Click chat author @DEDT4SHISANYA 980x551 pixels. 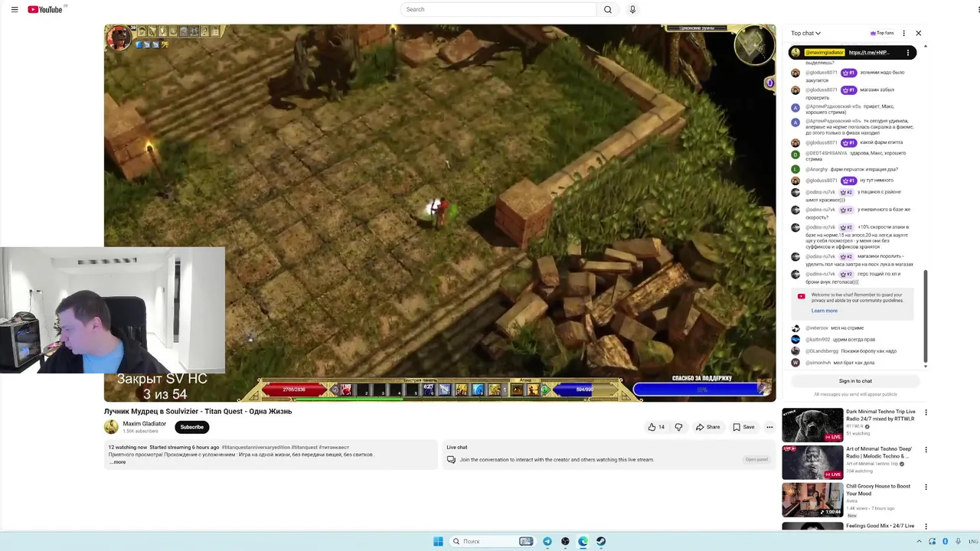coord(826,153)
